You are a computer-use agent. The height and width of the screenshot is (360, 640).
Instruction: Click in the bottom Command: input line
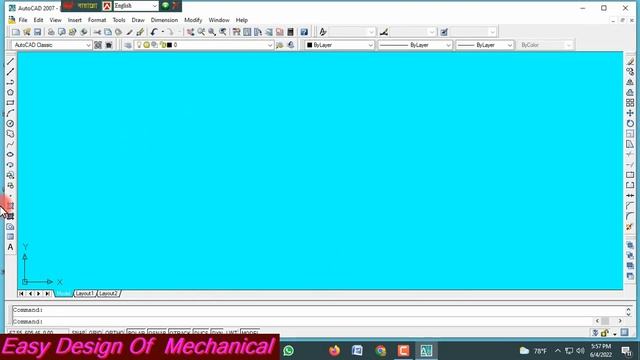pyautogui.click(x=302, y=322)
